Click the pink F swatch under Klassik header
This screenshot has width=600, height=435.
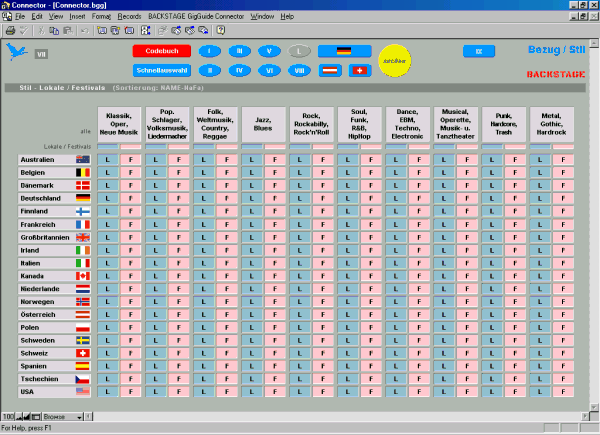[x=131, y=147]
